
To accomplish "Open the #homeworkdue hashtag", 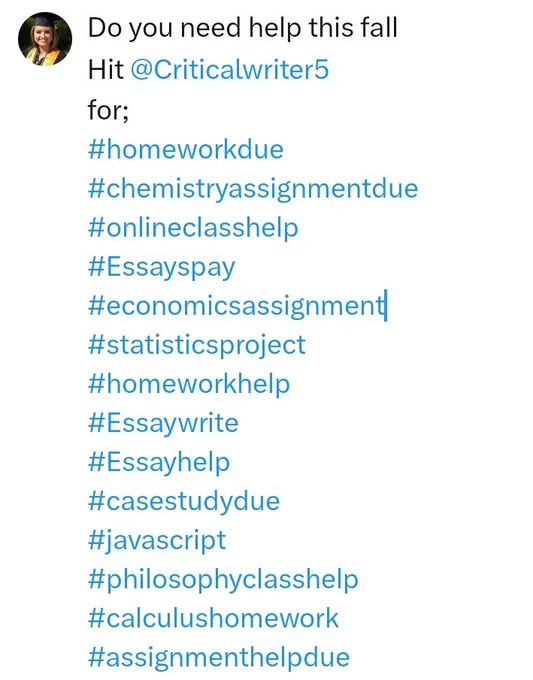I will [x=186, y=150].
